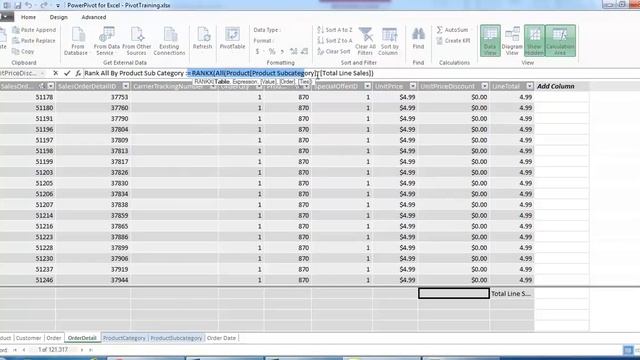Go to first record arrow
Viewport: 640px width, 360px height.
click(x=15, y=350)
